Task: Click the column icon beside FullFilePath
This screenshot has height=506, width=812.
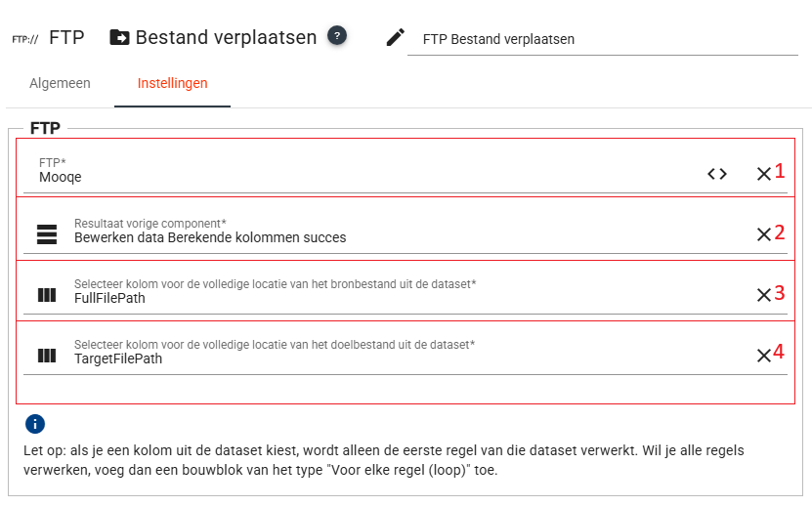Action: coord(47,295)
